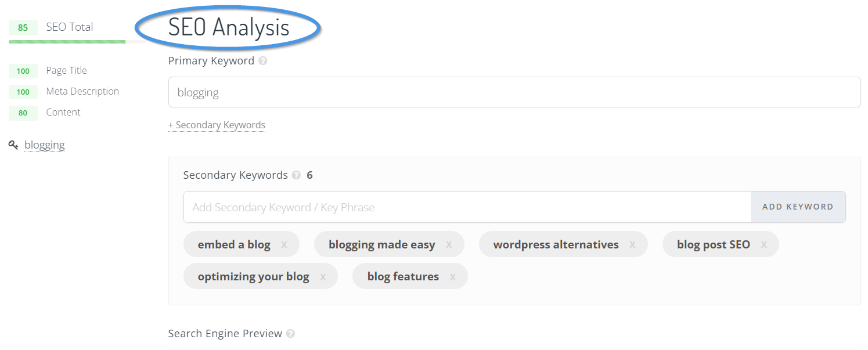
Task: Remove the 'blog features' keyword
Action: coord(452,277)
